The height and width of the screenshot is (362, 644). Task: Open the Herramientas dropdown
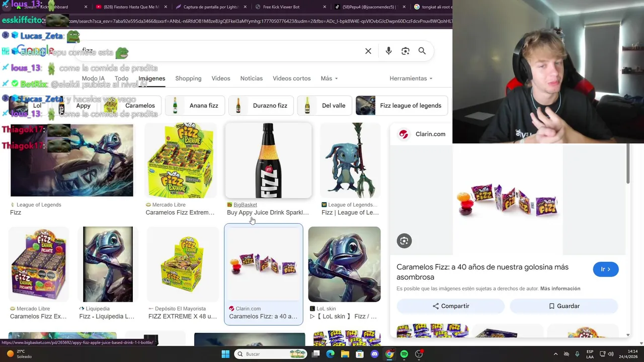coord(411,78)
